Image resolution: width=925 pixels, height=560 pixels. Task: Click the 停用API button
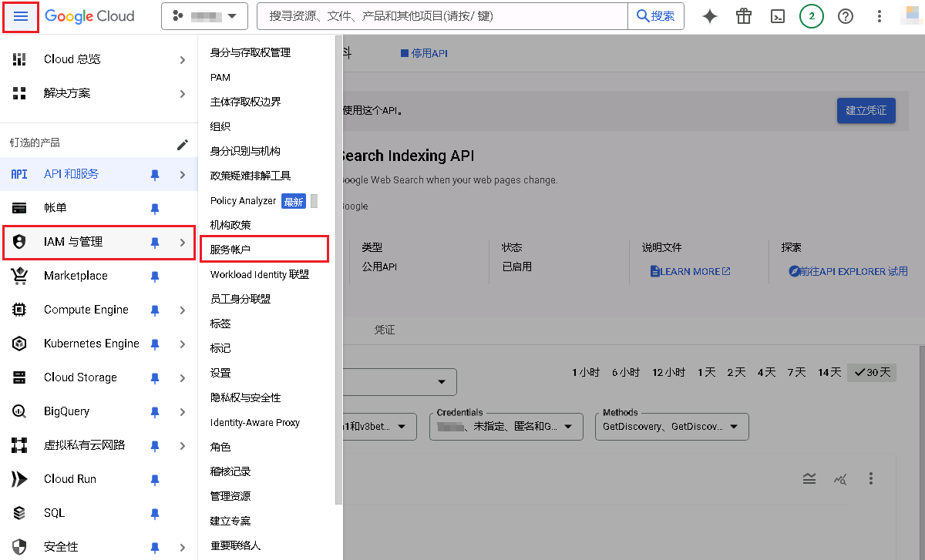424,54
